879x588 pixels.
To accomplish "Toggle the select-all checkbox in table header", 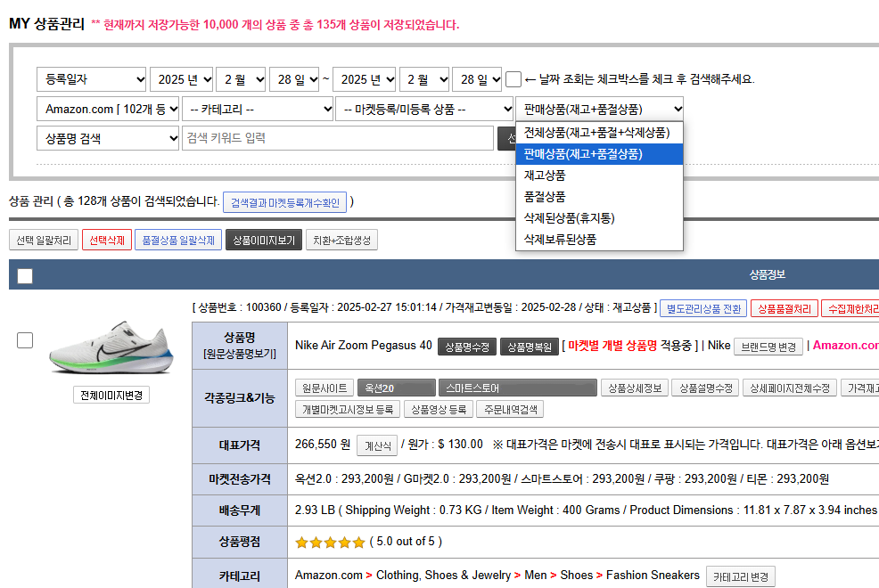I will (25, 276).
